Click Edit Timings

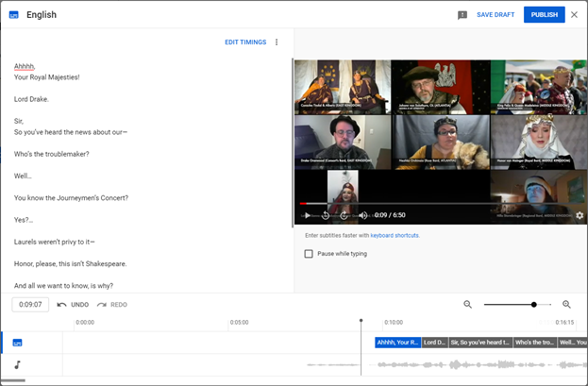[x=244, y=42]
